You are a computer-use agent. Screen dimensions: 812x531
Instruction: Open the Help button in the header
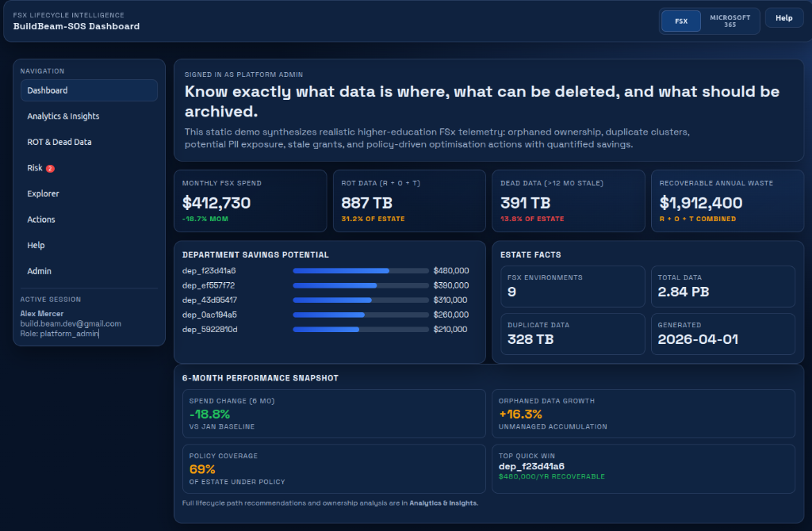tap(783, 18)
